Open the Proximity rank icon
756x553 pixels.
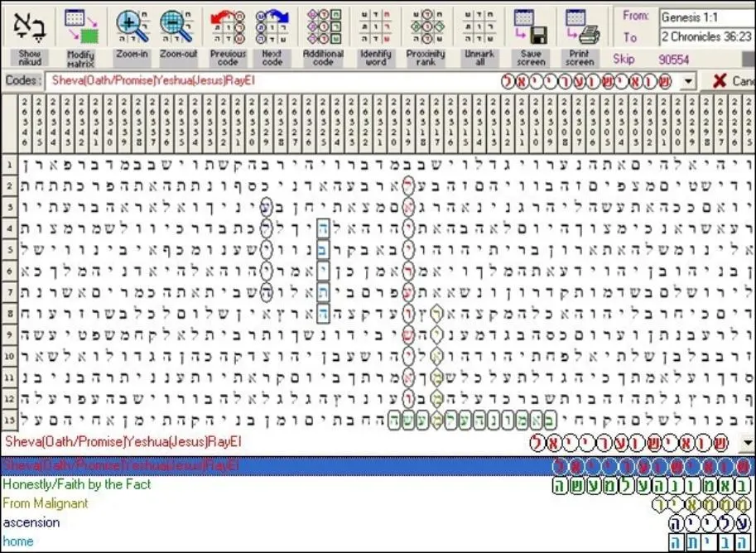click(x=426, y=26)
